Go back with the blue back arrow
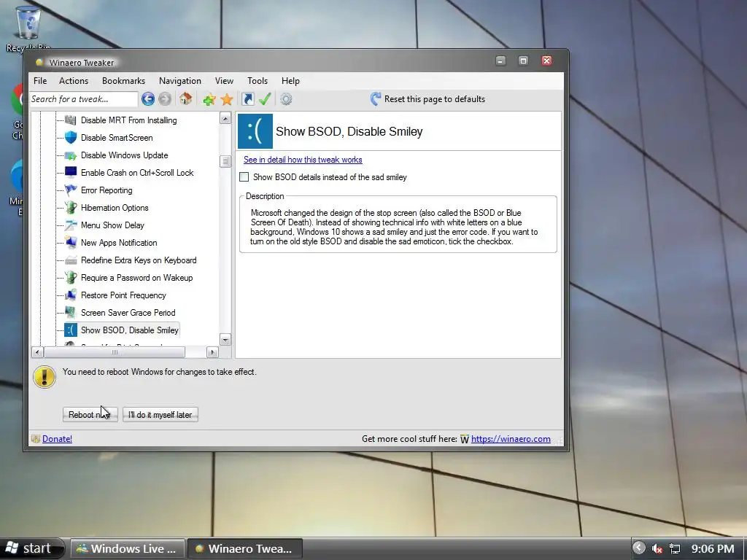The image size is (747, 560). pyautogui.click(x=147, y=99)
